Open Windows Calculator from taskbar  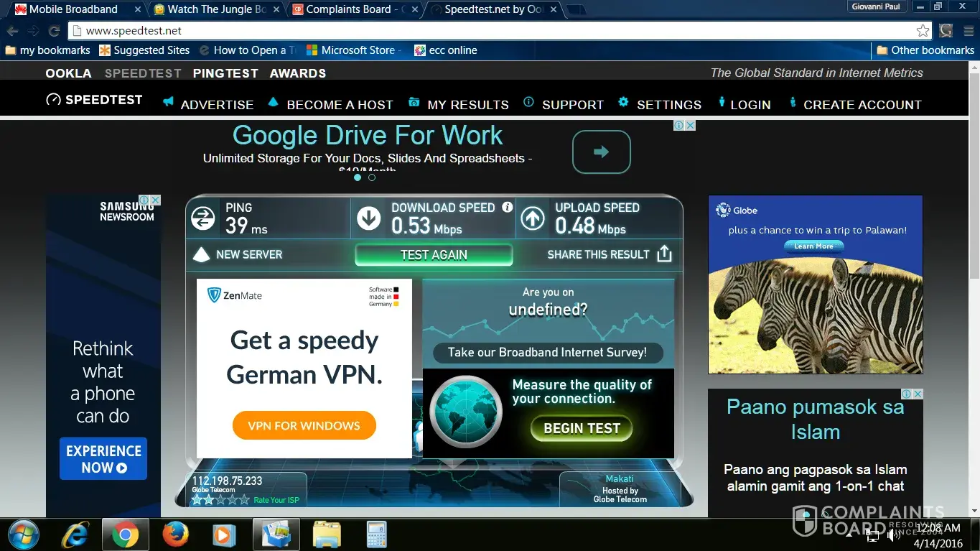coord(376,534)
